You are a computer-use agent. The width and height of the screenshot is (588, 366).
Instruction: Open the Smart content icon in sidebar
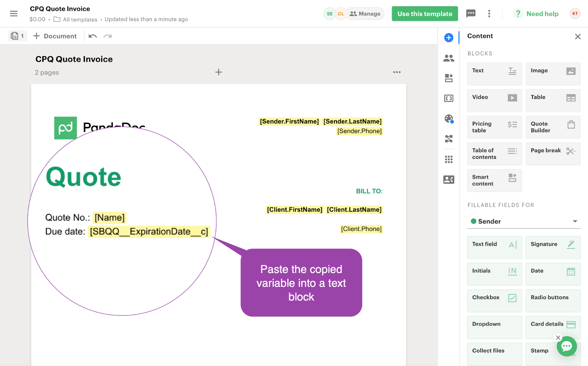(x=449, y=78)
